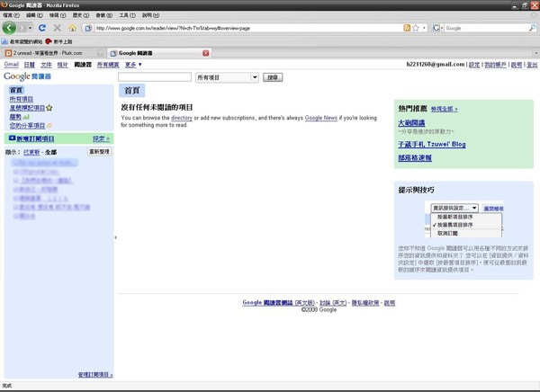Screen dimensions: 540x392
Task: Open 所有項目 in the left sidebar
Action: (x=21, y=99)
